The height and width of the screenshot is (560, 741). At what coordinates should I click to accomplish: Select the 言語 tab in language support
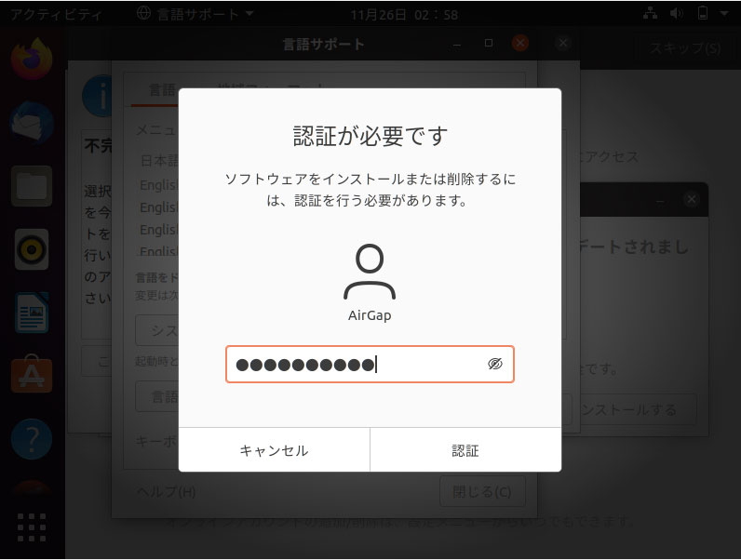click(162, 89)
